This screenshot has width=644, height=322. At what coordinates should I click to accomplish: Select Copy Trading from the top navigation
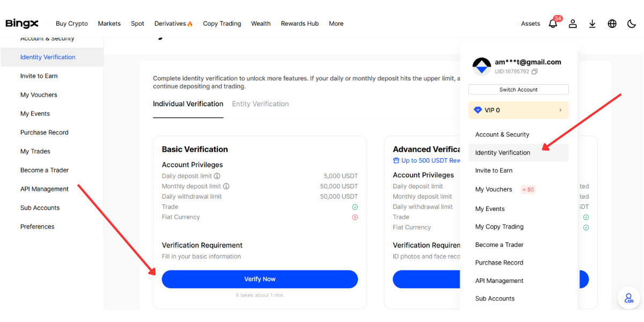click(222, 24)
